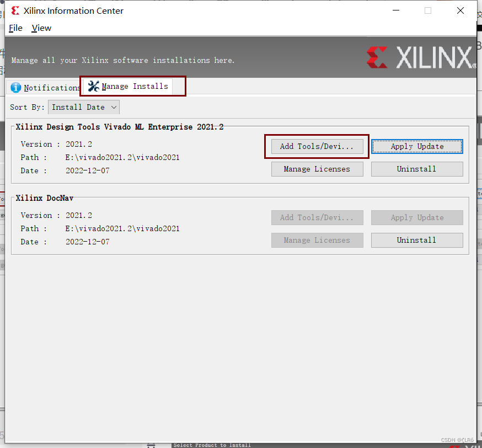Click the disabled Apply Update for DocNav
The width and height of the screenshot is (482, 448).
point(417,217)
